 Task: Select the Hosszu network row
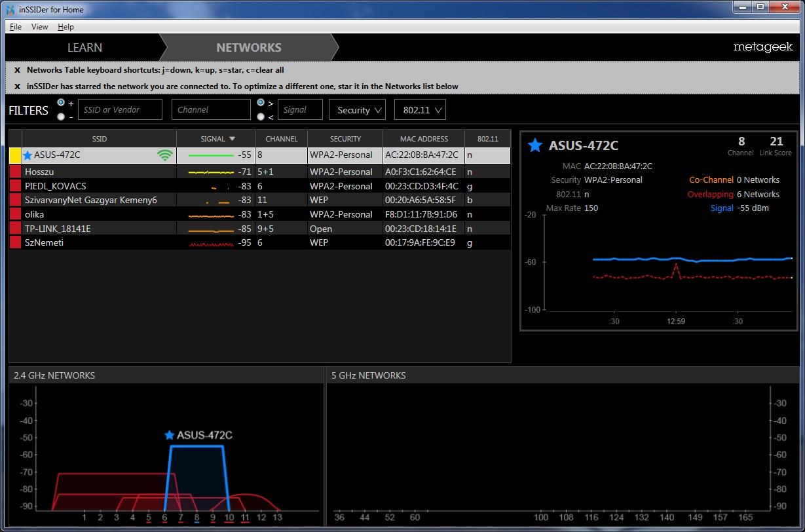click(x=260, y=172)
